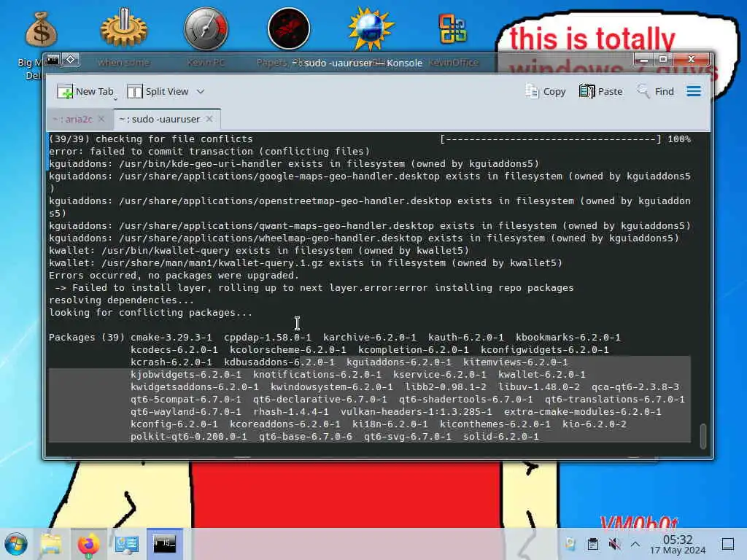Click 'resolving dependencies...' line
This screenshot has width=747, height=560.
pos(122,300)
